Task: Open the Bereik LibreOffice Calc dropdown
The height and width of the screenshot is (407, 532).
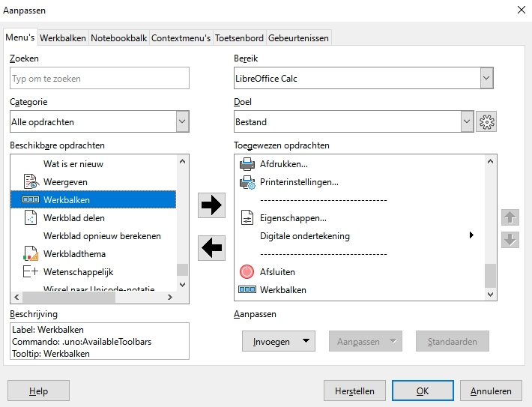Action: 486,78
